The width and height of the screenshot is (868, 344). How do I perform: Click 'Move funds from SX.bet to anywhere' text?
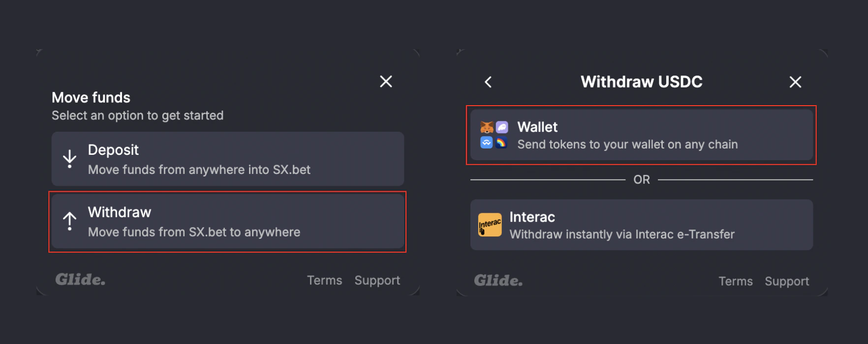[194, 232]
